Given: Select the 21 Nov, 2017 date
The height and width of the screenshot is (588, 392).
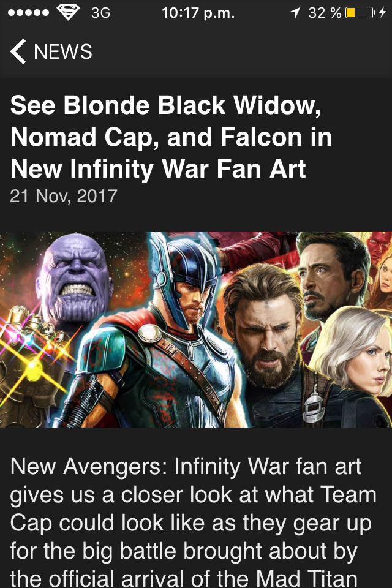Looking at the screenshot, I should pyautogui.click(x=64, y=196).
